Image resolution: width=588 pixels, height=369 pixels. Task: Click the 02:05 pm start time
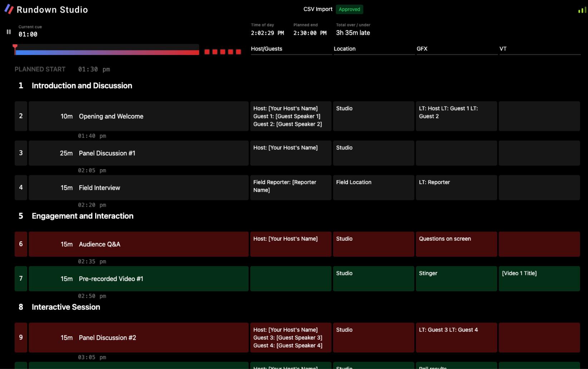coord(92,171)
